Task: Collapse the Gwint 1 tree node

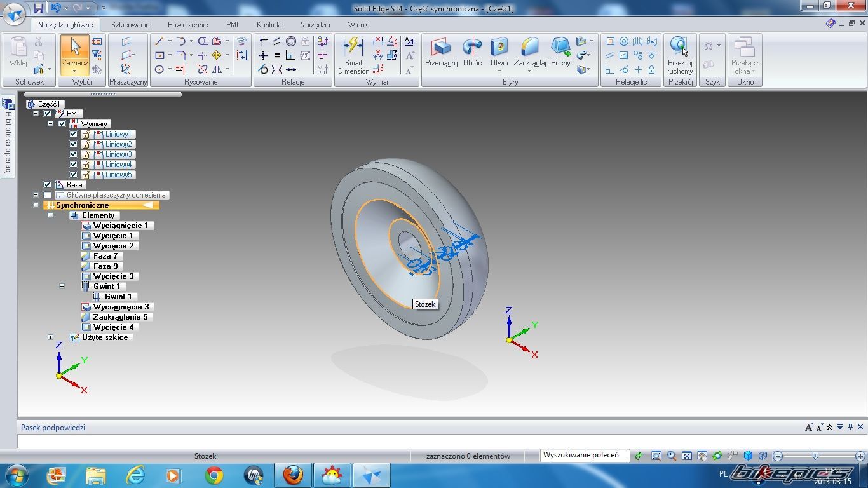Action: coord(62,287)
